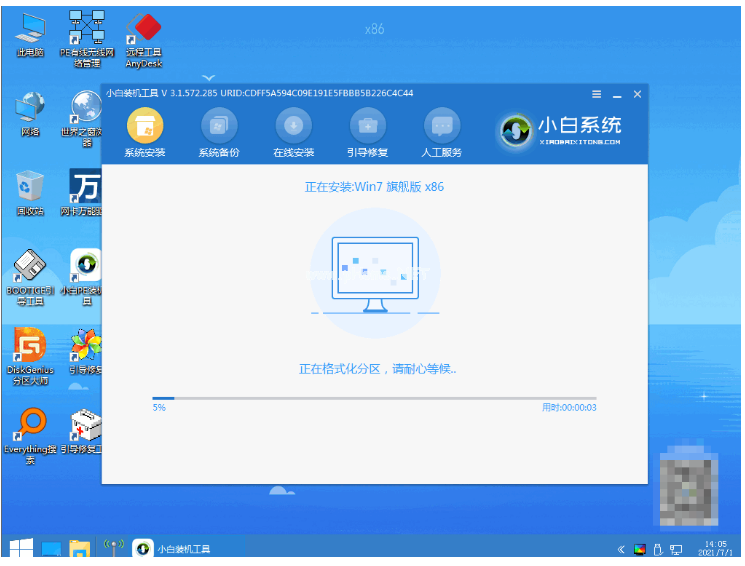This screenshot has width=745, height=566.
Task: Open the 回收站 (Recycle Bin) icon
Action: click(30, 192)
